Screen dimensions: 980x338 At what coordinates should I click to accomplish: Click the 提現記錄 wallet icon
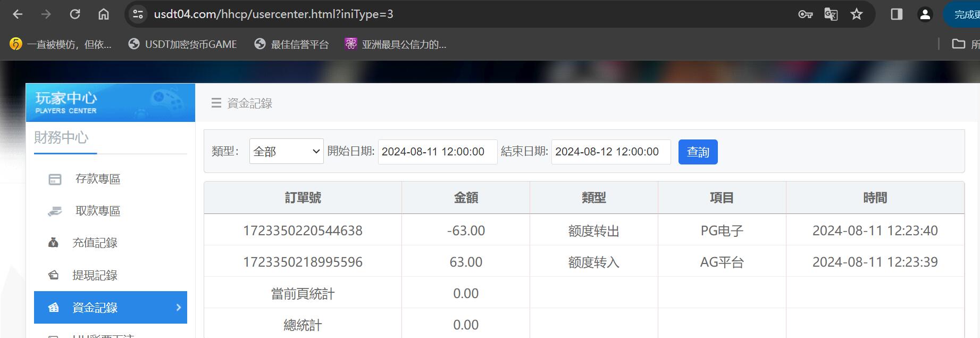point(53,275)
